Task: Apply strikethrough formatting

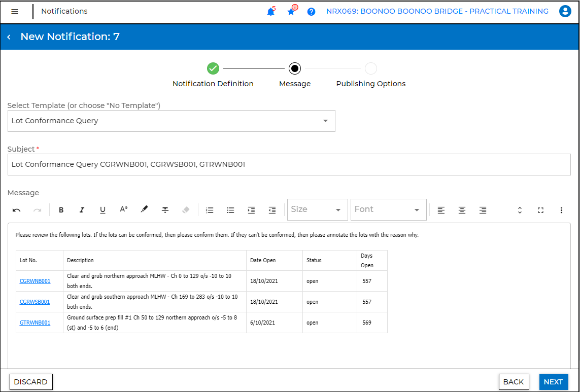Action: [x=165, y=210]
